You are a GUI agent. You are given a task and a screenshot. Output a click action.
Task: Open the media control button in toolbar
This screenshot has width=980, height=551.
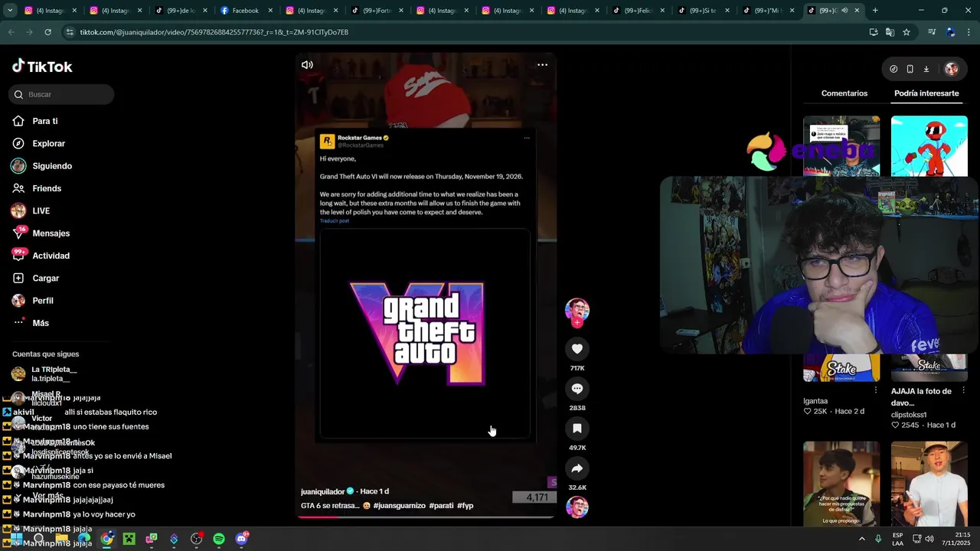[x=932, y=32]
